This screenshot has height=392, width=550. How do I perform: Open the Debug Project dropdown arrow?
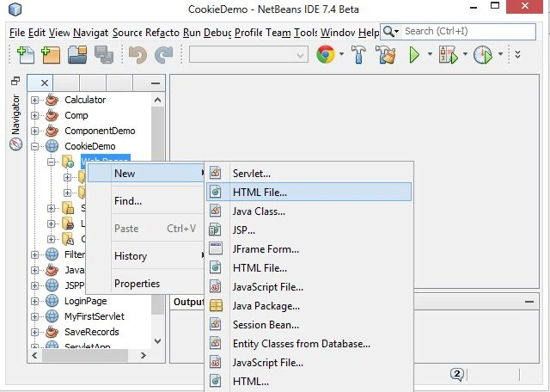tap(465, 54)
